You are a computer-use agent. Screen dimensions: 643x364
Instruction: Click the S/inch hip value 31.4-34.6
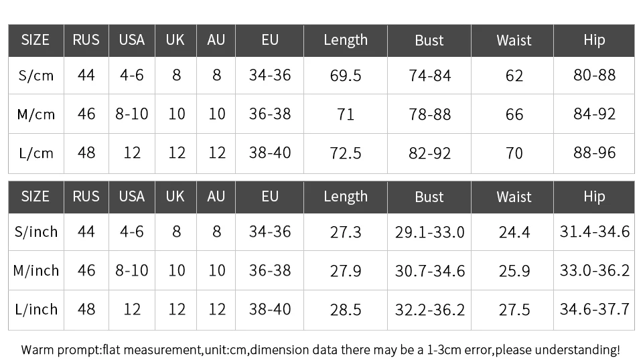point(594,232)
